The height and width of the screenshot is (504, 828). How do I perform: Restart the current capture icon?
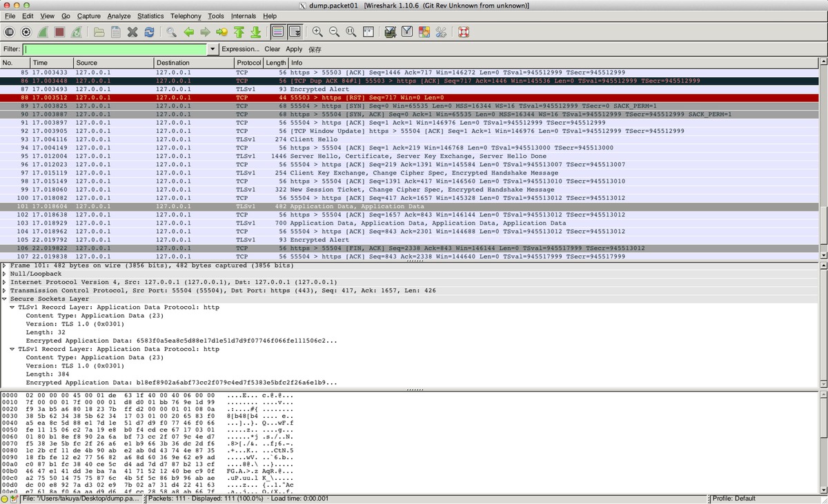click(76, 32)
